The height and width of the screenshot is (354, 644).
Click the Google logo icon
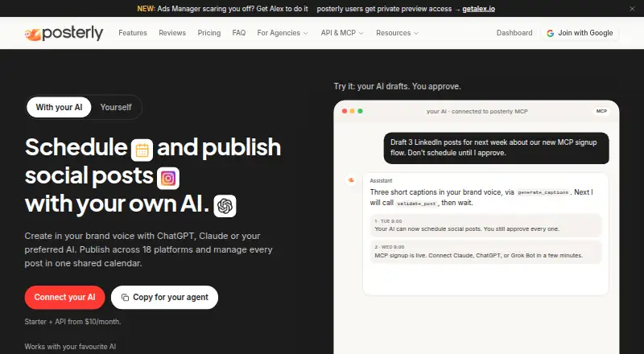pyautogui.click(x=550, y=33)
